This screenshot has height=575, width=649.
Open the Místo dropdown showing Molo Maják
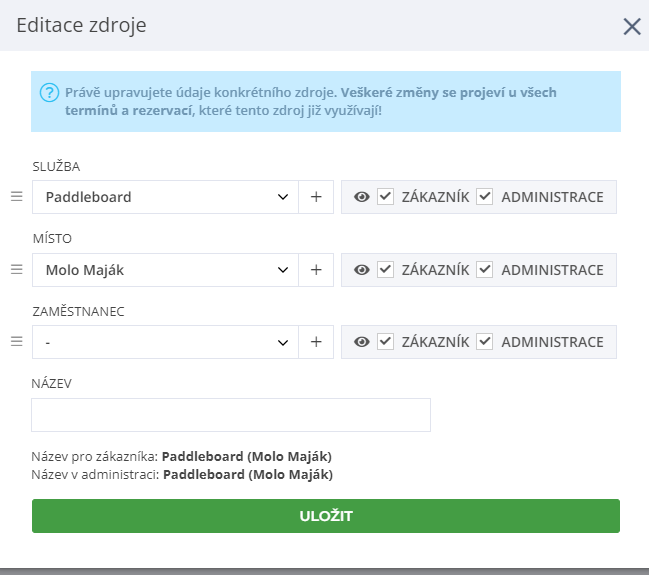[x=165, y=269]
